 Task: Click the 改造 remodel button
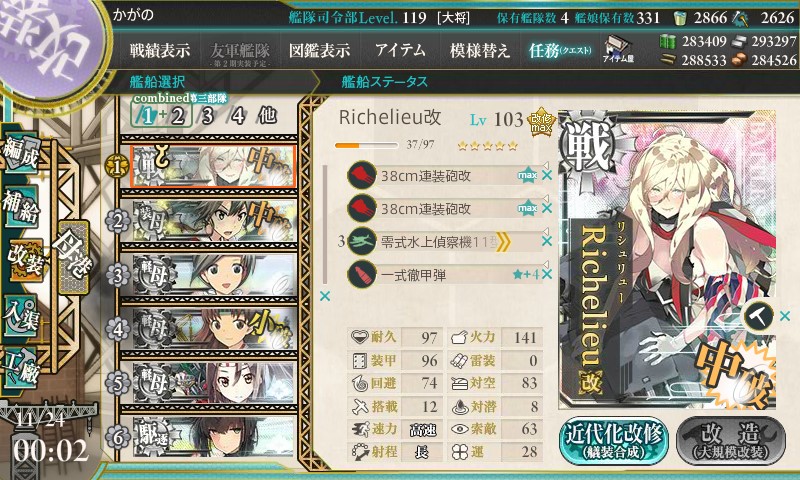coord(730,441)
